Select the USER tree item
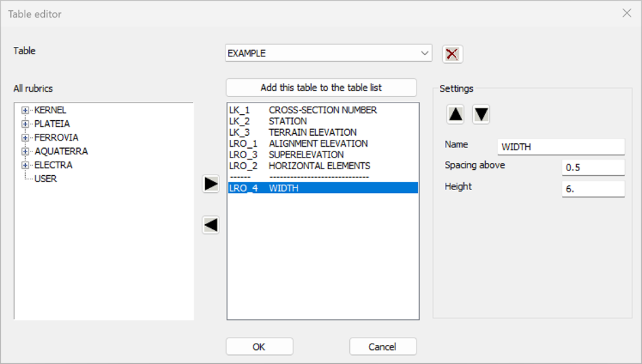 [46, 179]
